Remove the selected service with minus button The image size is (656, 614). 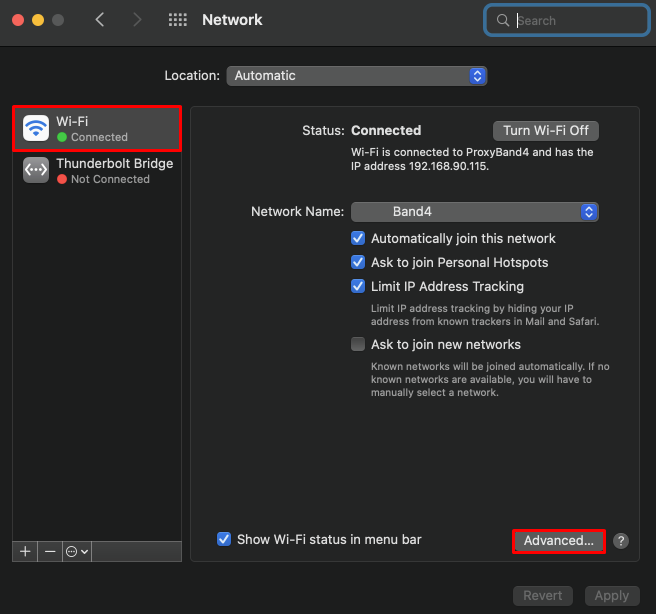point(50,552)
